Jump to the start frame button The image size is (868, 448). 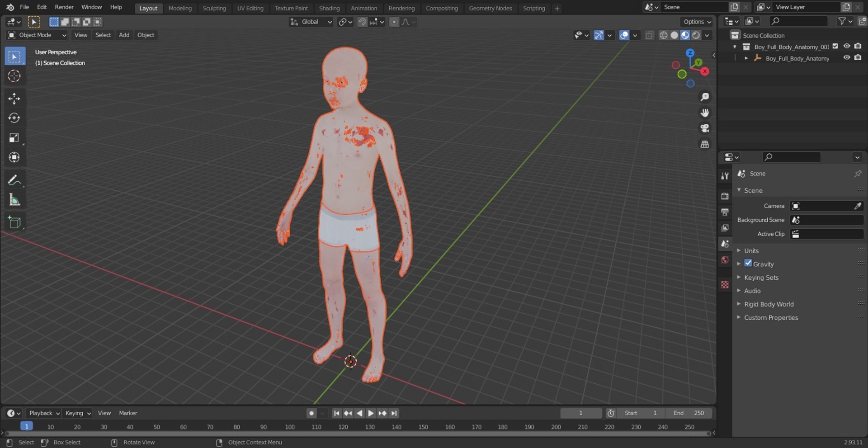coord(336,413)
